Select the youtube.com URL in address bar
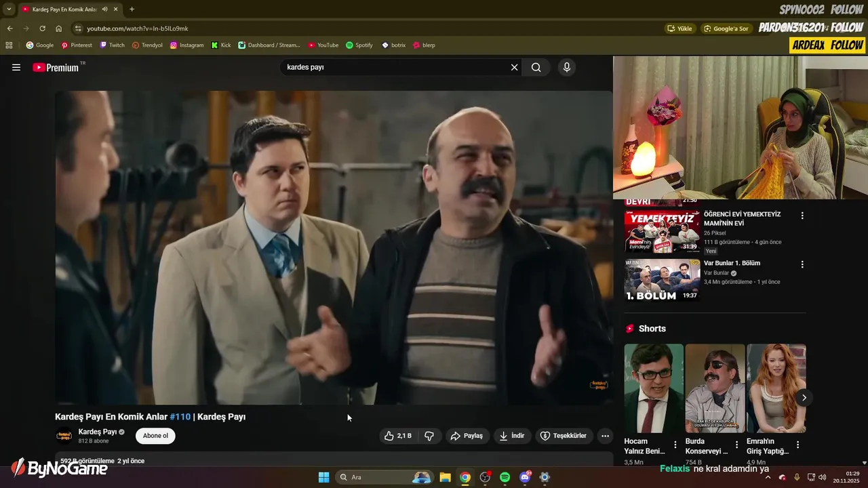The width and height of the screenshot is (868, 488). click(138, 28)
